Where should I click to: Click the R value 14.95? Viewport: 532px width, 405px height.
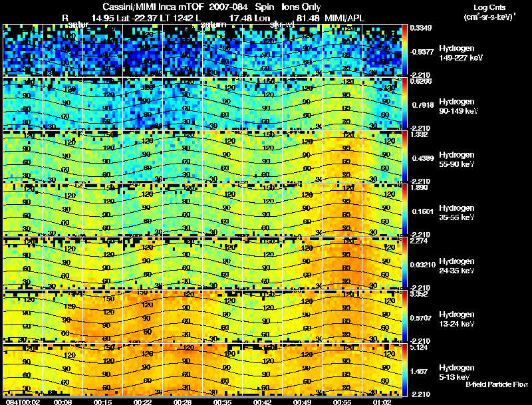click(x=103, y=19)
